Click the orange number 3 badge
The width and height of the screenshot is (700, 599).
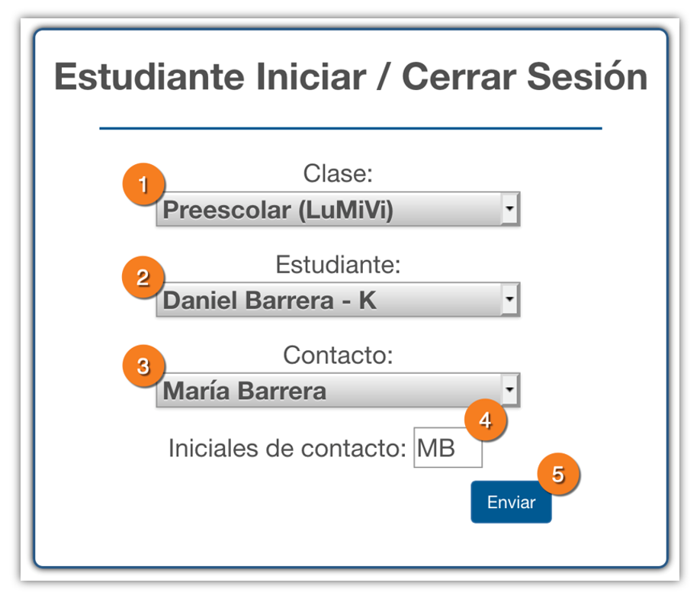(x=143, y=367)
